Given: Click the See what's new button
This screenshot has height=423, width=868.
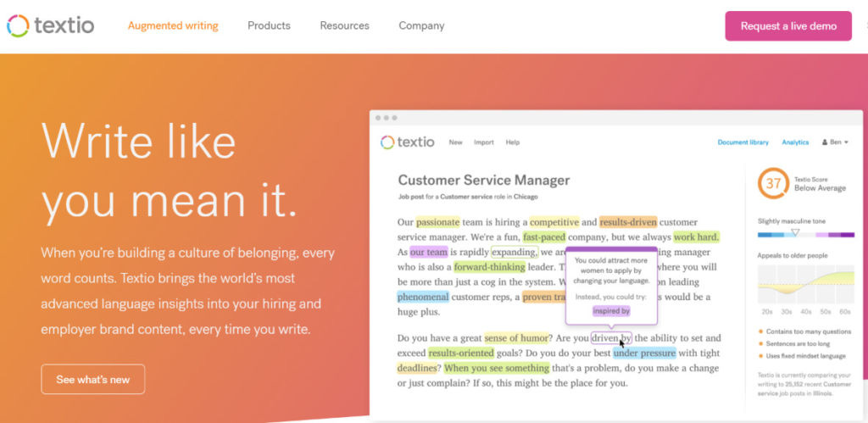Looking at the screenshot, I should coord(93,379).
